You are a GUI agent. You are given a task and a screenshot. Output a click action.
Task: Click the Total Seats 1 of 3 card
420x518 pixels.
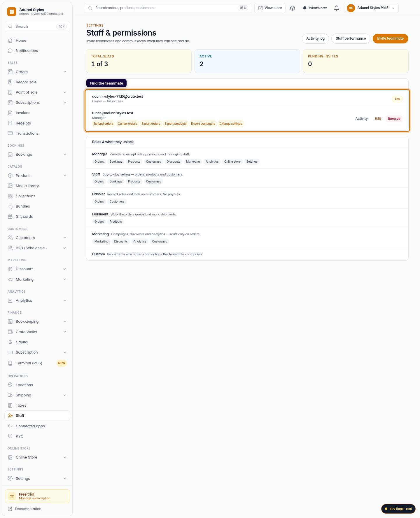pyautogui.click(x=139, y=61)
